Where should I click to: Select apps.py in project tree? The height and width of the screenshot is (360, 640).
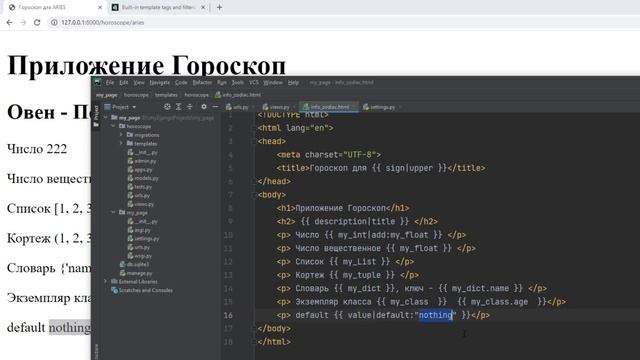point(140,169)
